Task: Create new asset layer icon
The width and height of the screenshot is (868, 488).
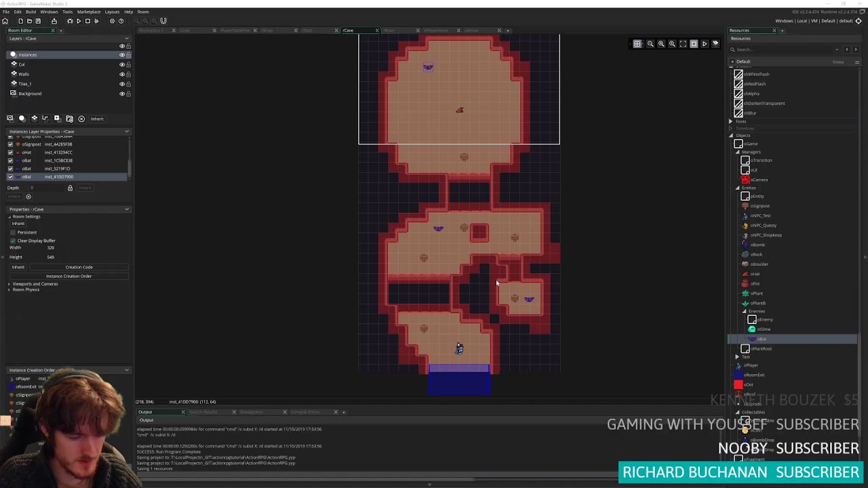Action: [57, 119]
